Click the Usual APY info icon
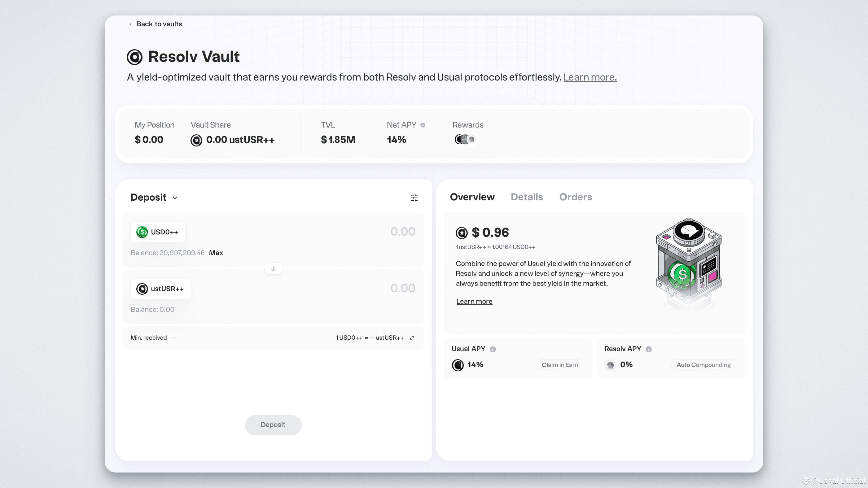868x488 pixels. pyautogui.click(x=493, y=349)
